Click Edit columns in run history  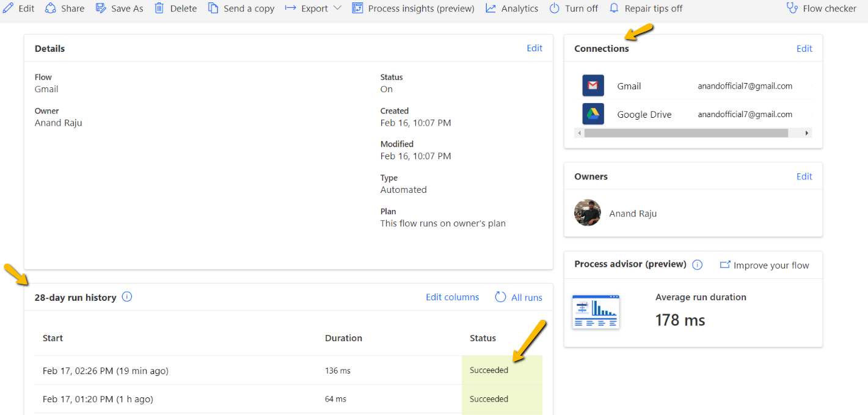point(452,297)
